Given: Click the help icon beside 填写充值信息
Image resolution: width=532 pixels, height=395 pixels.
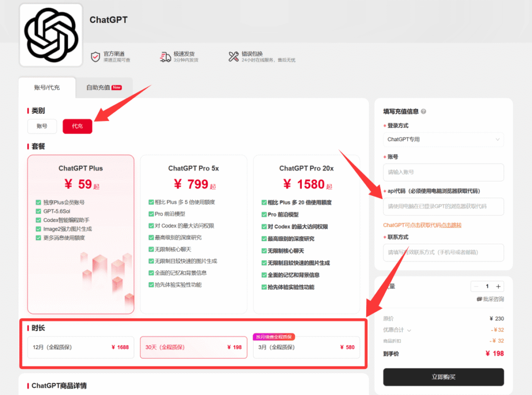Looking at the screenshot, I should point(423,111).
